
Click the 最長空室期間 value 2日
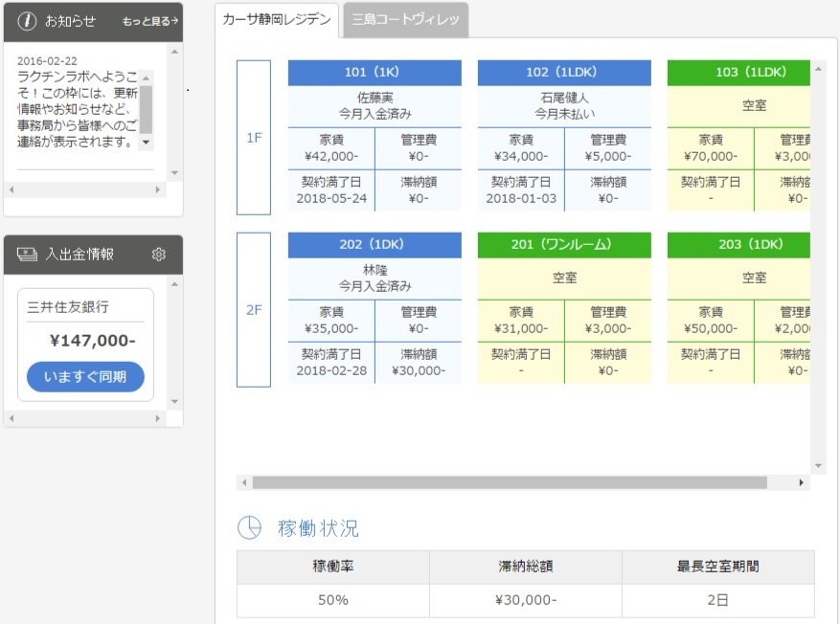[717, 600]
